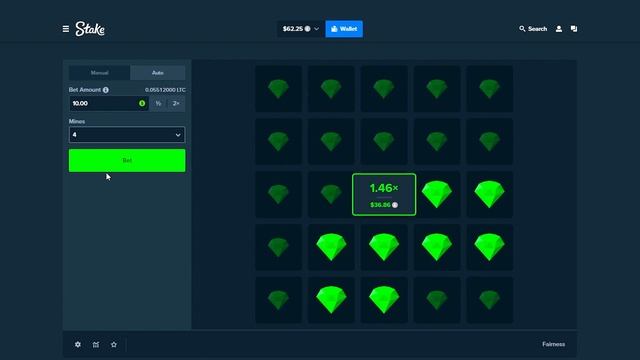Screen dimensions: 640x360
Task: Click the green Bet button
Action: 127,160
